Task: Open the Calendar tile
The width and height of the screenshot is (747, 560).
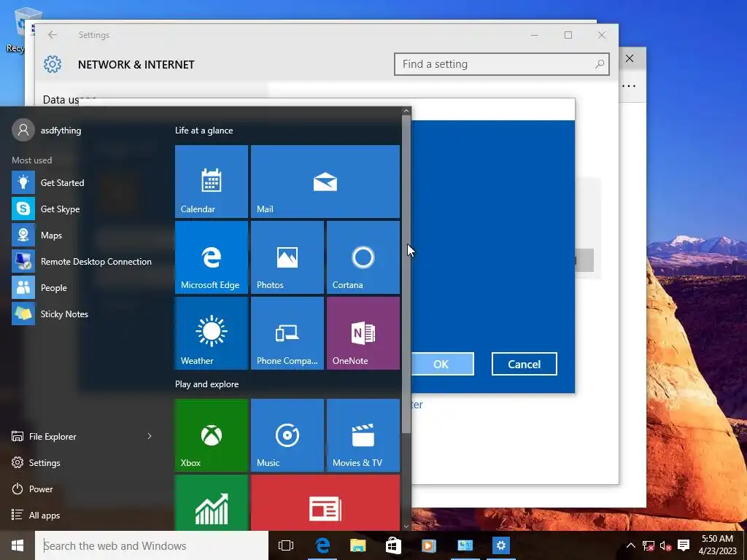Action: click(212, 182)
